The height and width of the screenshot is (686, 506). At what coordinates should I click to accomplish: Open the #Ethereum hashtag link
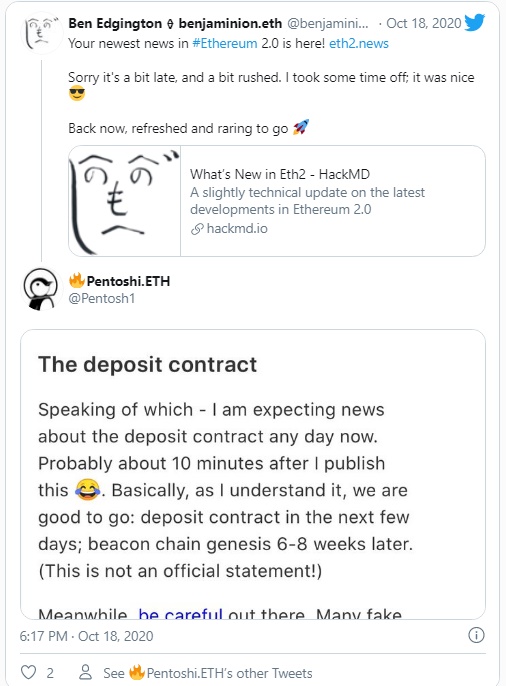coord(225,43)
